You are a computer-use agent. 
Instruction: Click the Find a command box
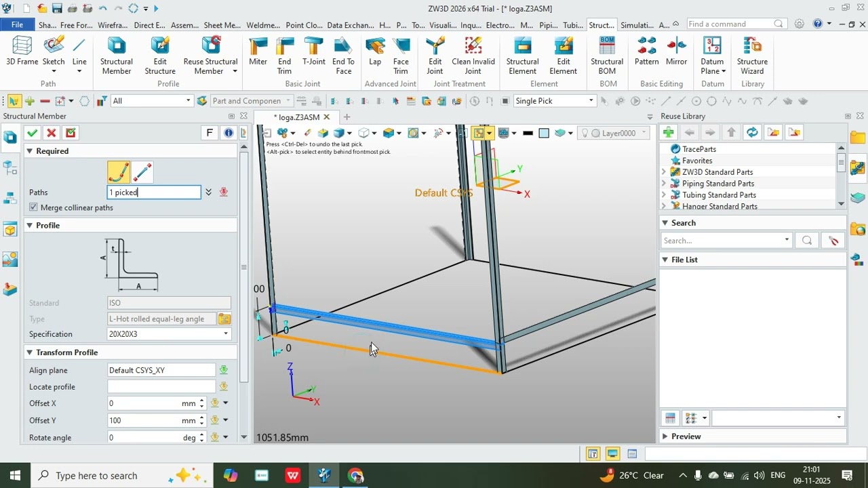[x=736, y=24]
